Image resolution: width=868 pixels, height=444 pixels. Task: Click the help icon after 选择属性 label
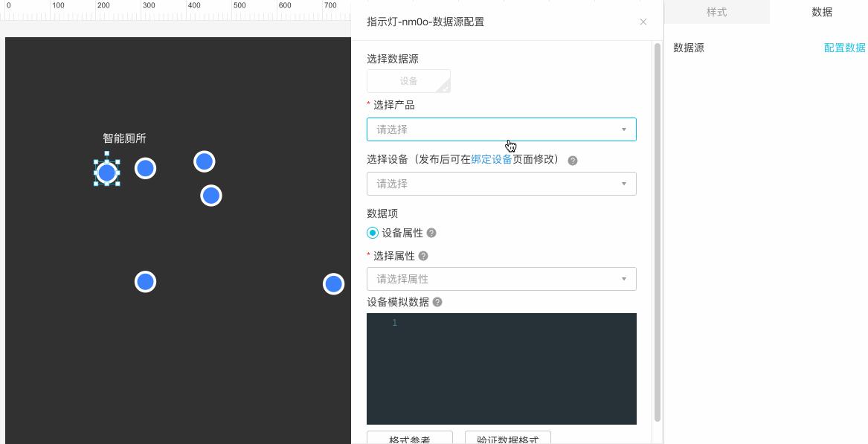tap(422, 256)
